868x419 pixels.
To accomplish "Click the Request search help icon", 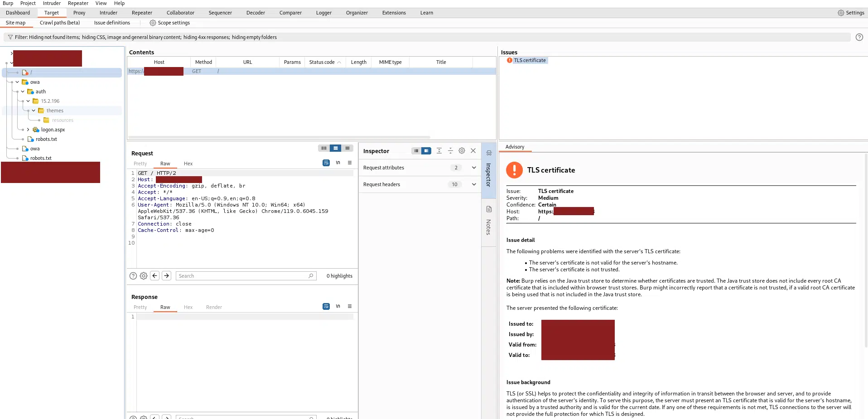I will click(133, 275).
